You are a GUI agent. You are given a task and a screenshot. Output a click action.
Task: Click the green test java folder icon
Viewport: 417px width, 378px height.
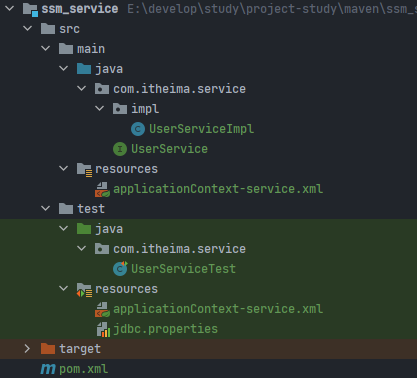coord(84,229)
